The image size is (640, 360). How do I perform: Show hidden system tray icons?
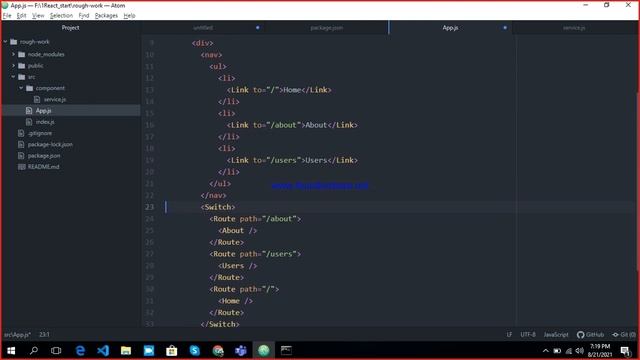[x=546, y=351]
